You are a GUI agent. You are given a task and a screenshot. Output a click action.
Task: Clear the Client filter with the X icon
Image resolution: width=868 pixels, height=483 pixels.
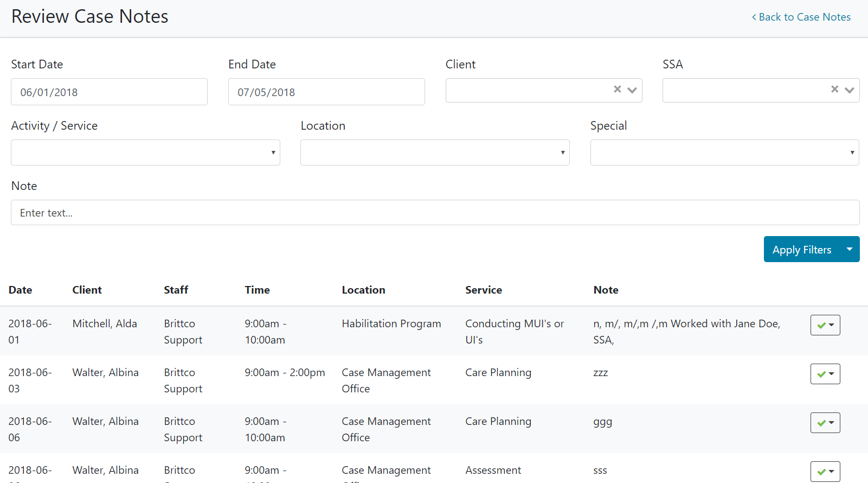(617, 90)
